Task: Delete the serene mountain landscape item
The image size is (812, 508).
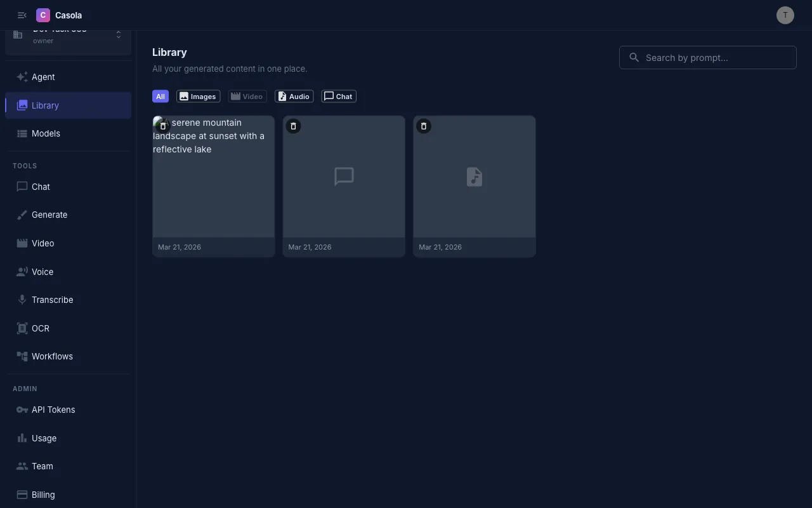Action: coord(163,126)
